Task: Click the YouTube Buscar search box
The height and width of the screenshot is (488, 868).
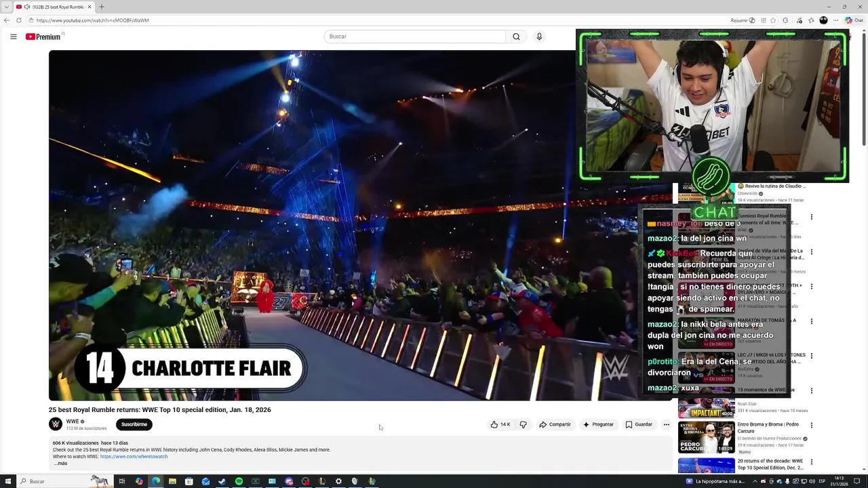Action: [x=414, y=37]
